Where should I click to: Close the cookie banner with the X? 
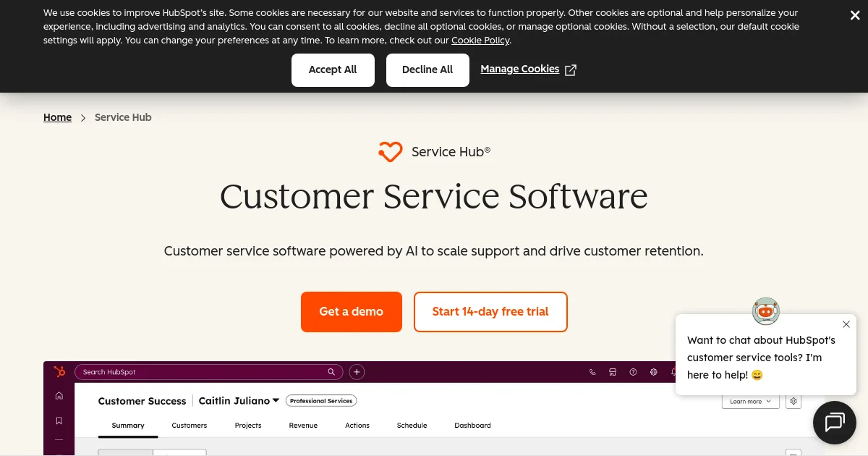pos(855,15)
